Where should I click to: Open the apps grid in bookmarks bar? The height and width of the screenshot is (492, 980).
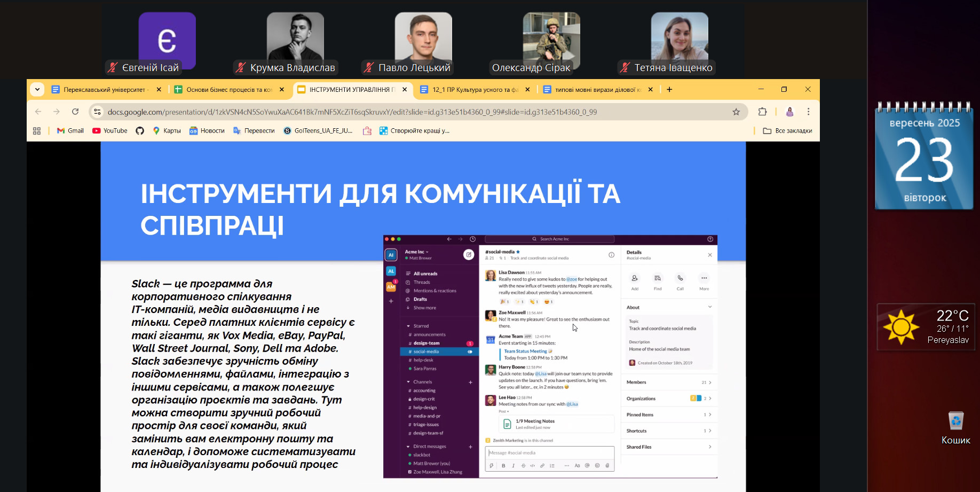click(x=37, y=131)
